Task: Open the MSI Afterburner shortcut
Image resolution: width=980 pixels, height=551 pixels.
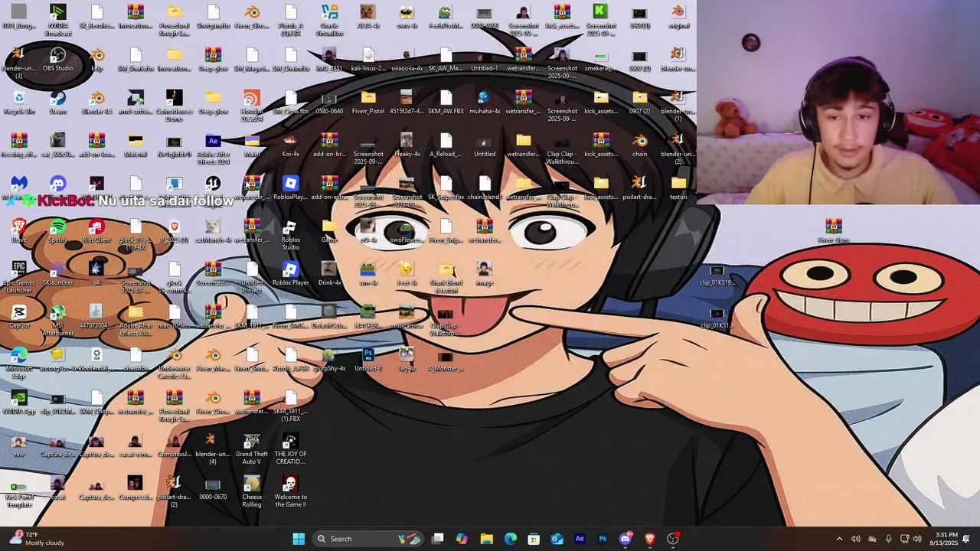Action: click(58, 320)
